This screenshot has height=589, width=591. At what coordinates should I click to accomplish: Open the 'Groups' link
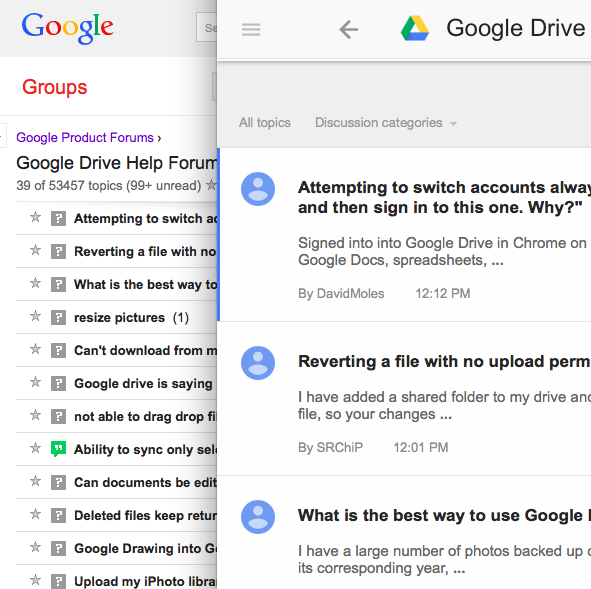click(55, 87)
